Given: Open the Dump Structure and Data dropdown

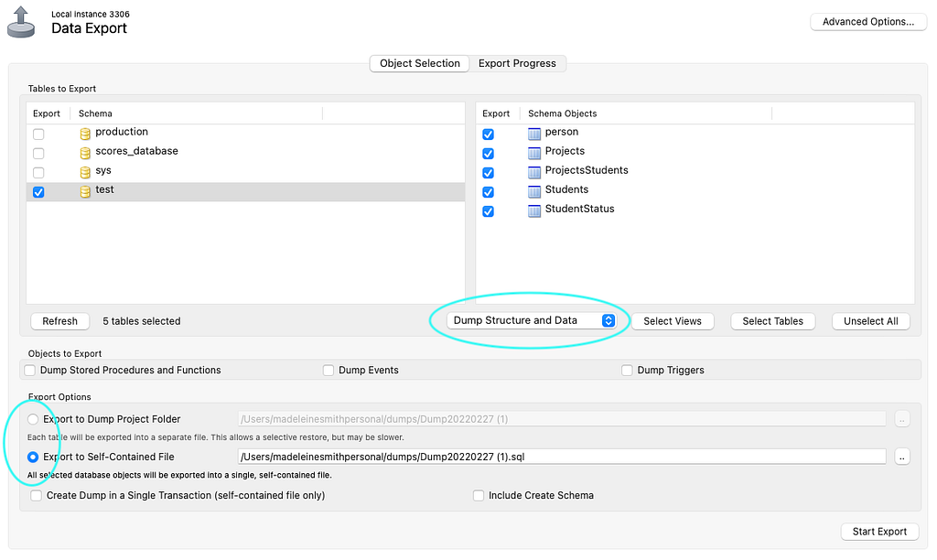Looking at the screenshot, I should pos(532,321).
